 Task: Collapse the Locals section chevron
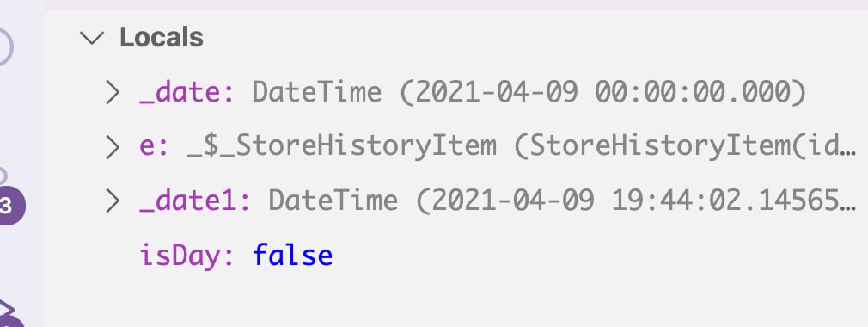(92, 38)
